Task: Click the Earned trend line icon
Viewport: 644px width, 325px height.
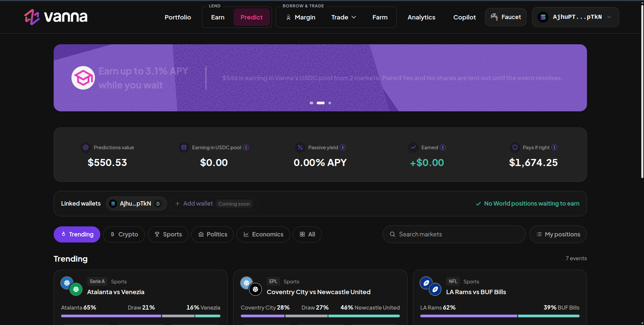Action: point(413,147)
